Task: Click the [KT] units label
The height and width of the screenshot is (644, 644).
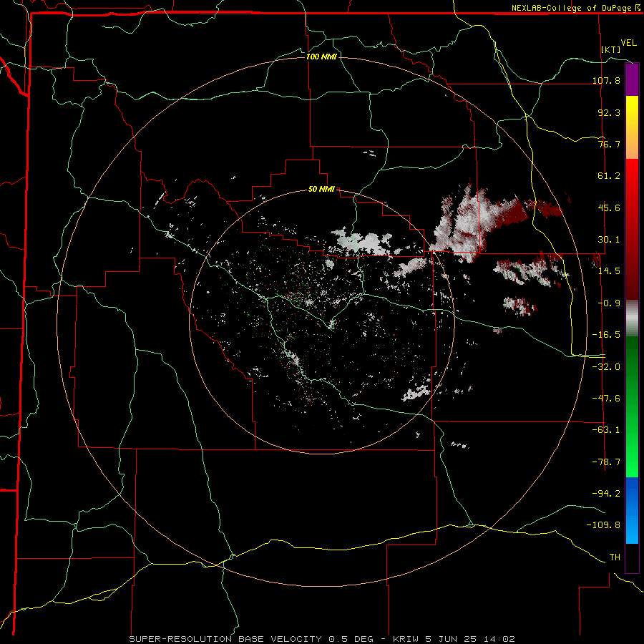Action: pos(611,49)
